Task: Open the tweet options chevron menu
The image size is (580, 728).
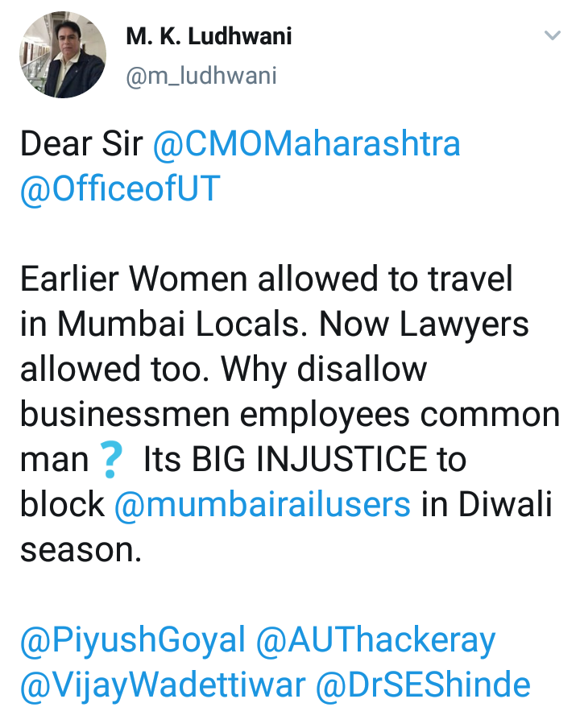Action: (x=552, y=36)
